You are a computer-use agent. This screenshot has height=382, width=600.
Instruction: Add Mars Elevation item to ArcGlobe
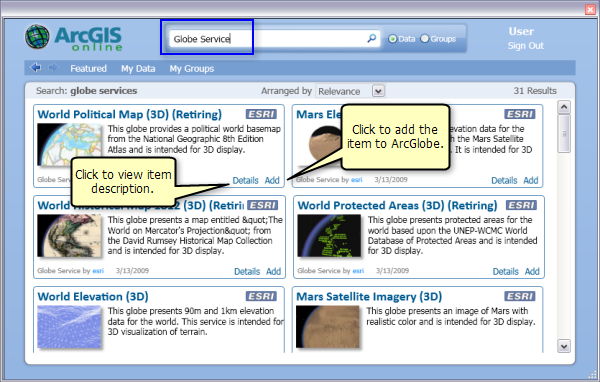coord(531,180)
